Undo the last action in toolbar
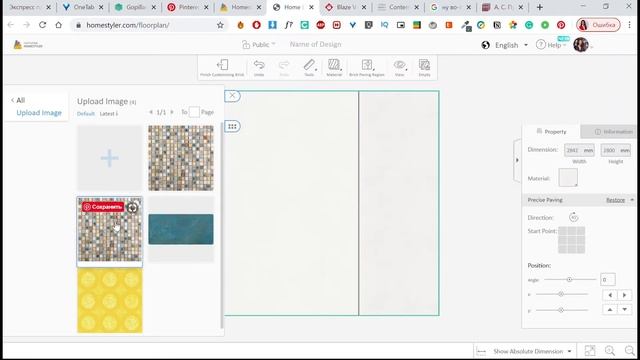This screenshot has width=640, height=360. 259,68
